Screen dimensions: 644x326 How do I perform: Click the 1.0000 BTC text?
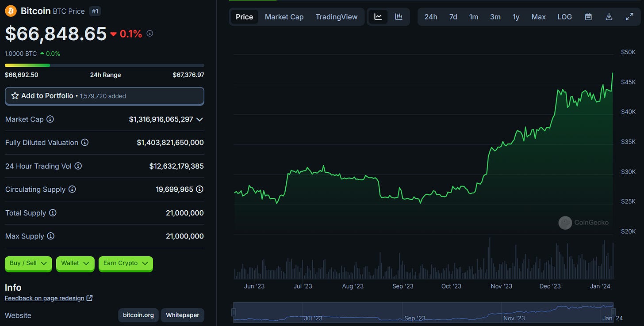click(21, 53)
